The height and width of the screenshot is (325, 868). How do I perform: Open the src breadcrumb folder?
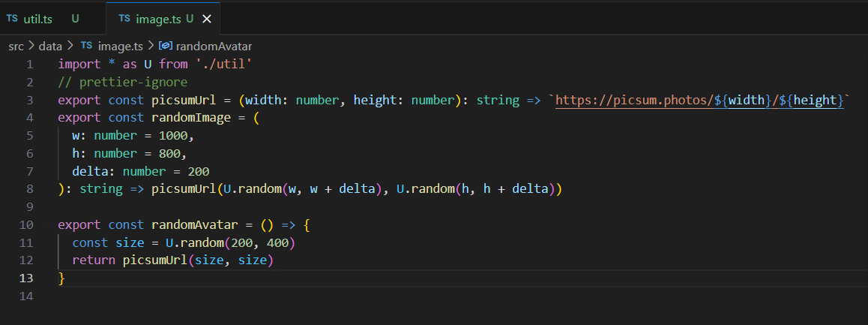(16, 47)
